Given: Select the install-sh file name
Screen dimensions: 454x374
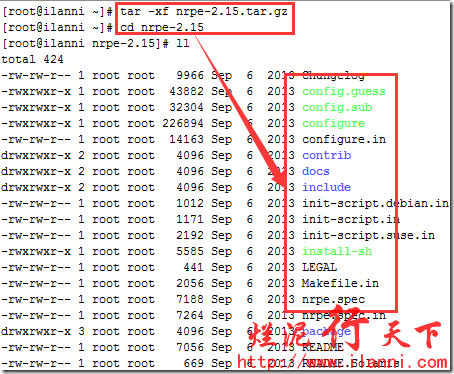Looking at the screenshot, I should pos(337,251).
